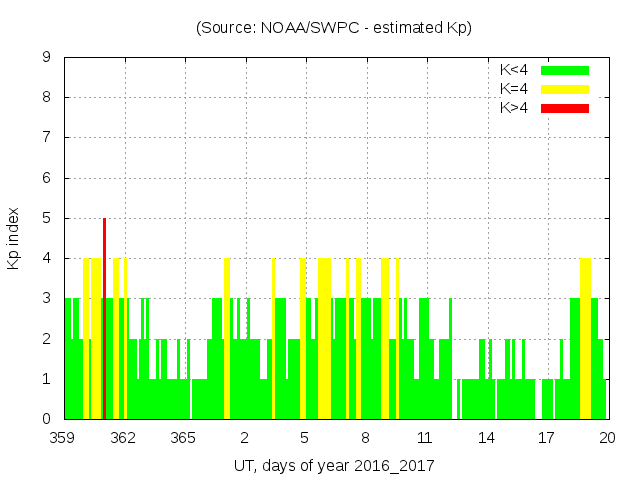Click the y-axis tick label 5
The height and width of the screenshot is (480, 640).
click(x=47, y=218)
